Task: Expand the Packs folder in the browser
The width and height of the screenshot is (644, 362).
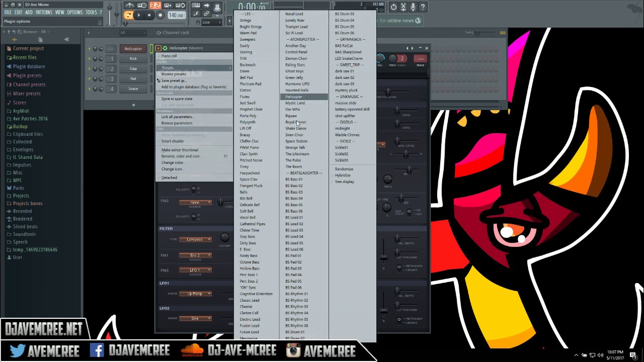Action: pyautogui.click(x=19, y=188)
